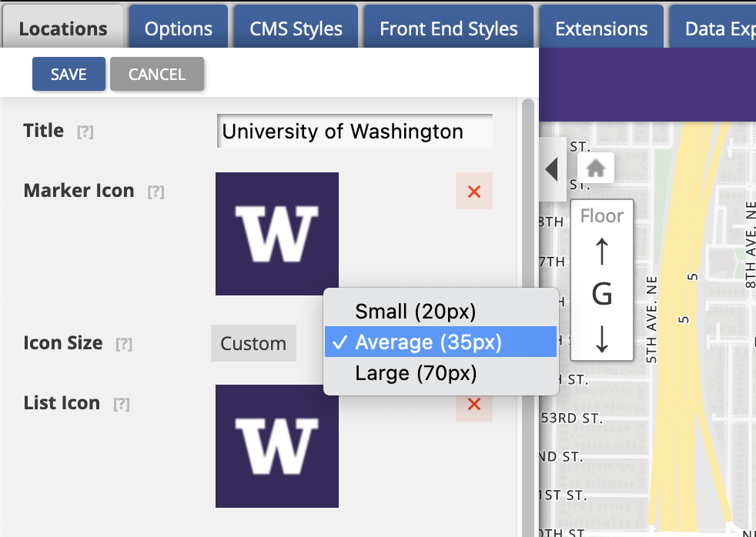756x537 pixels.
Task: Collapse the map side panel arrow
Action: point(551,168)
